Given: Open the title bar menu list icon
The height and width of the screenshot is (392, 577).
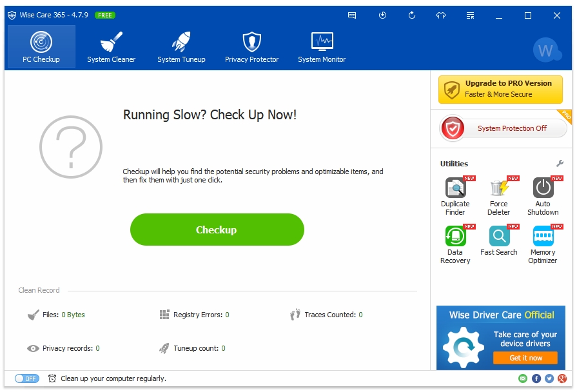Looking at the screenshot, I should coord(471,15).
